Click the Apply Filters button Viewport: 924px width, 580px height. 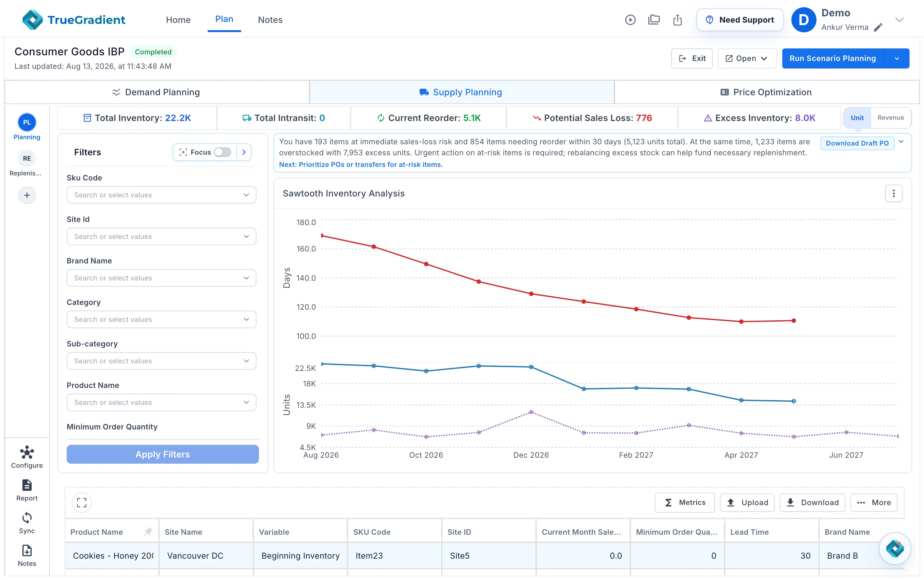point(162,454)
